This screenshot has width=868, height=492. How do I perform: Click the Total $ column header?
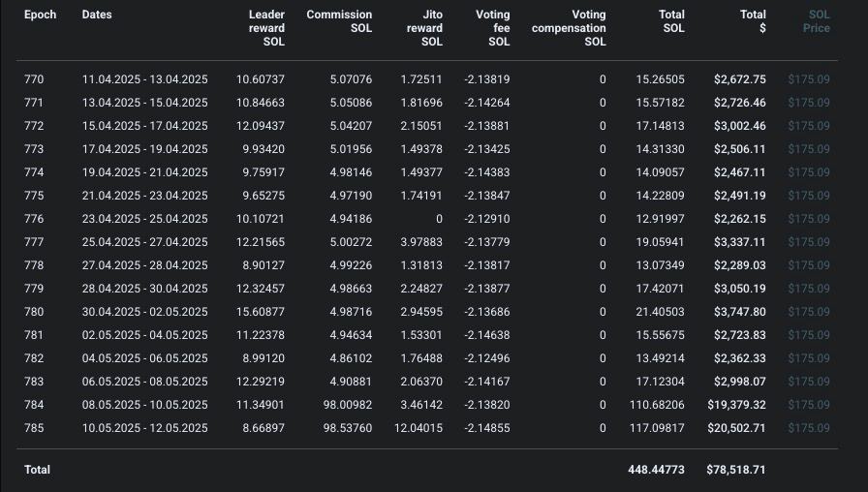tap(753, 21)
